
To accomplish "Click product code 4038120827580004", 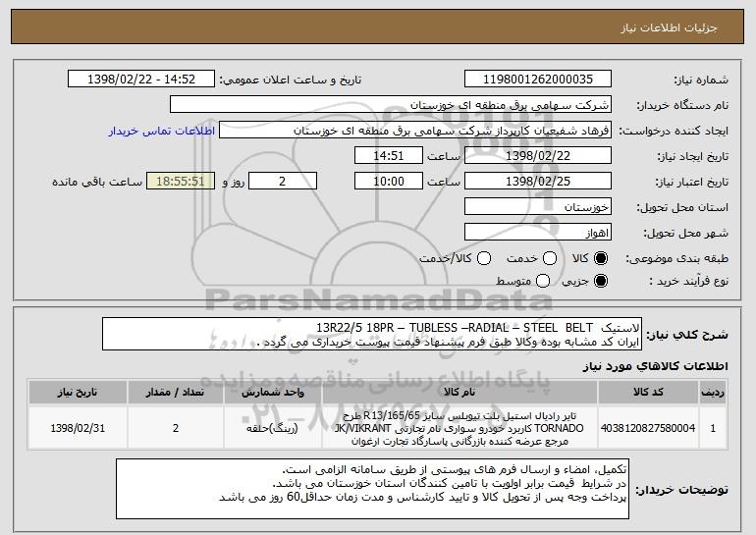I will [x=648, y=428].
